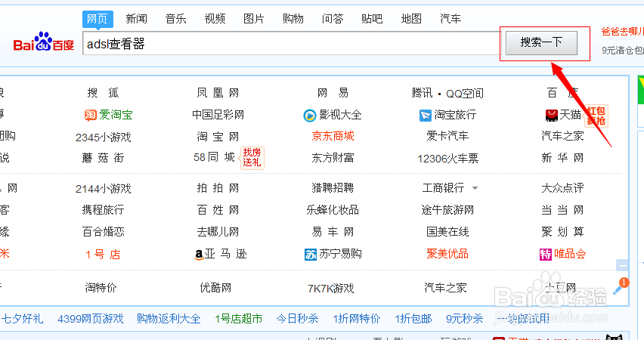644x340 pixels.
Task: Open the 58同城 link
Action: point(214,157)
